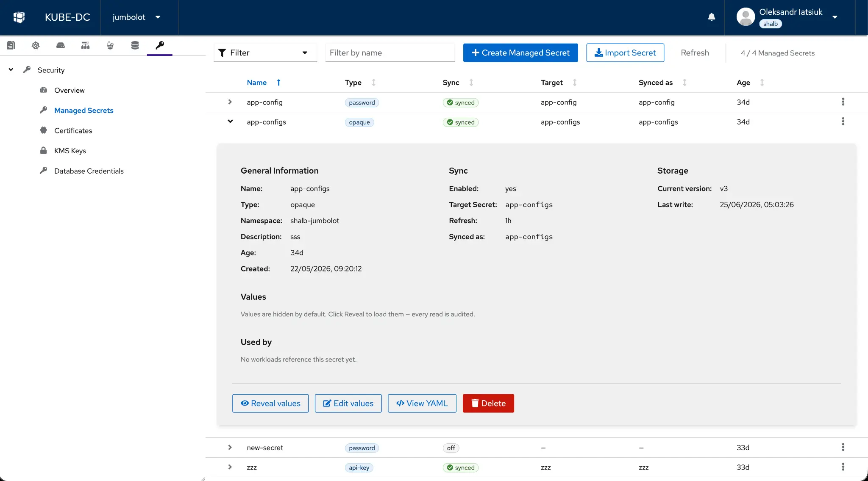Focus the Filter by name field
The width and height of the screenshot is (868, 481).
click(390, 53)
